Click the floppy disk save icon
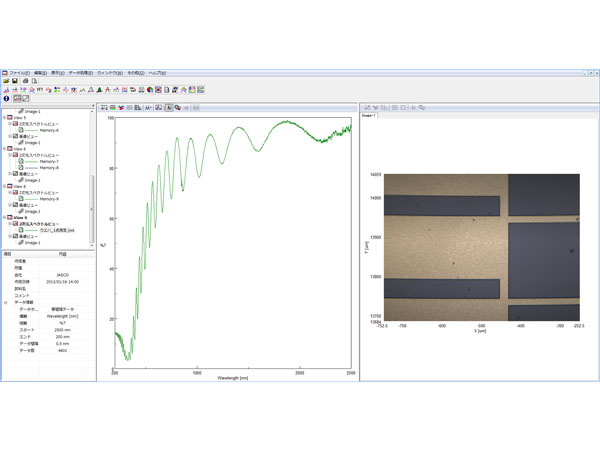This screenshot has height=451, width=600. point(15,81)
